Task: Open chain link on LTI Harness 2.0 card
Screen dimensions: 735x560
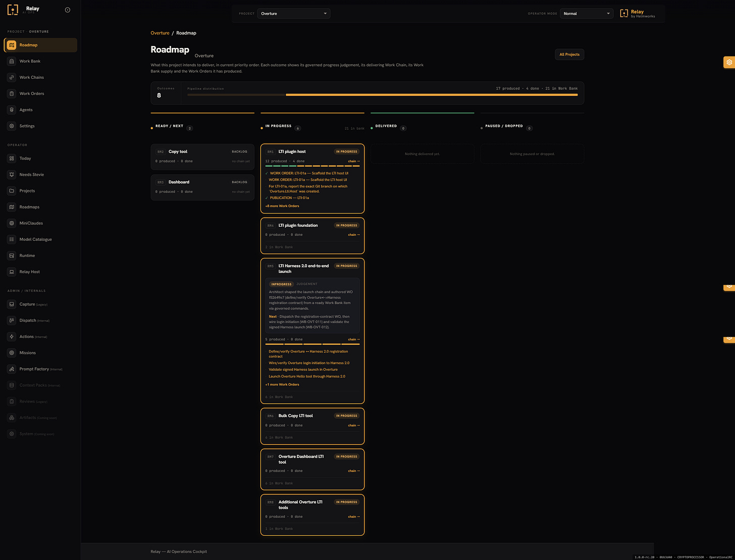Action: [x=354, y=339]
